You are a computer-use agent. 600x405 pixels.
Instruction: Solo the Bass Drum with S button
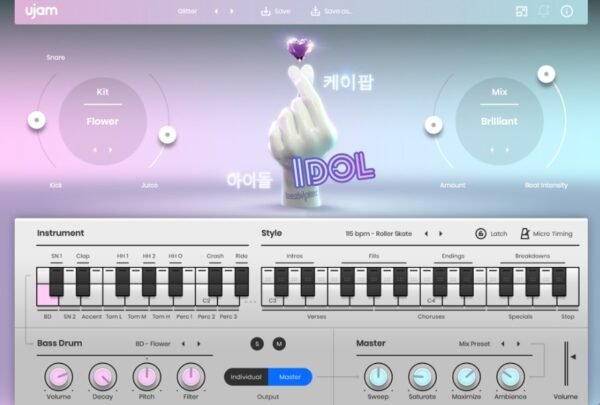point(257,344)
